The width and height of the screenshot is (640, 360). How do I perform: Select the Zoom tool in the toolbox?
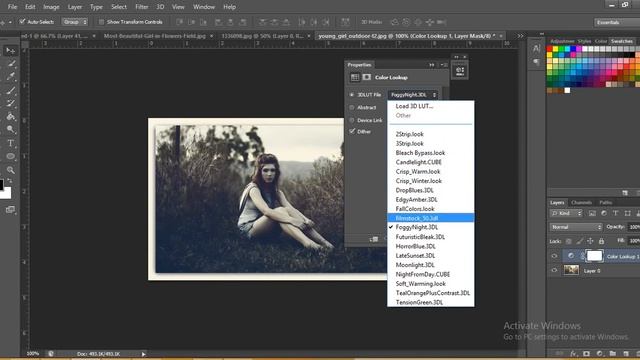tap(11, 170)
